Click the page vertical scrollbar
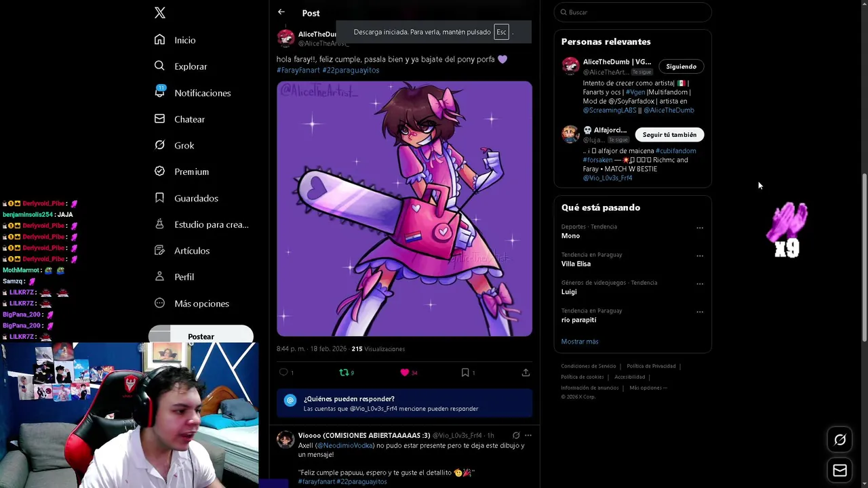Viewport: 868px width, 488px height. 864,258
